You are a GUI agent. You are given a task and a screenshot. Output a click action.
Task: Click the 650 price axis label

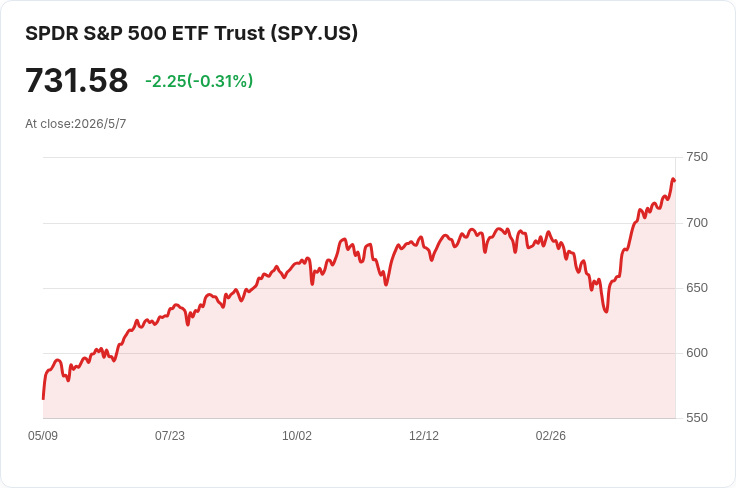click(x=697, y=288)
